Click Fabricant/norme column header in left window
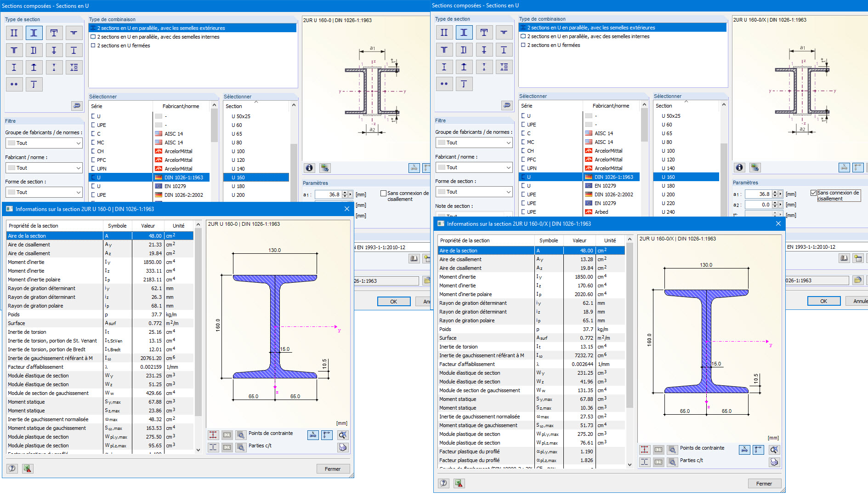868x497 pixels. coord(181,106)
